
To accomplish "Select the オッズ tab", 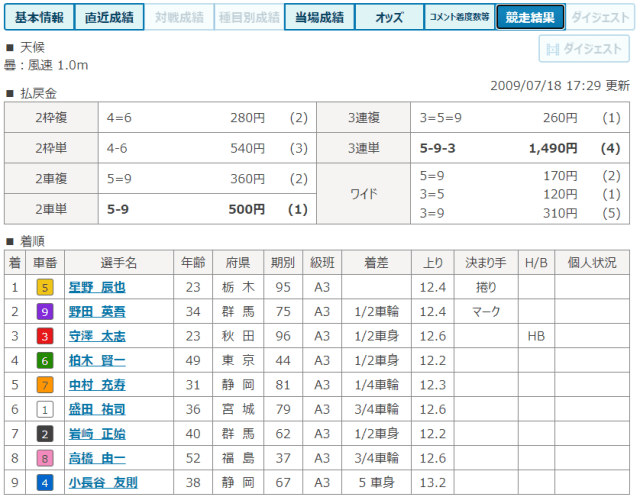I will pos(389,17).
